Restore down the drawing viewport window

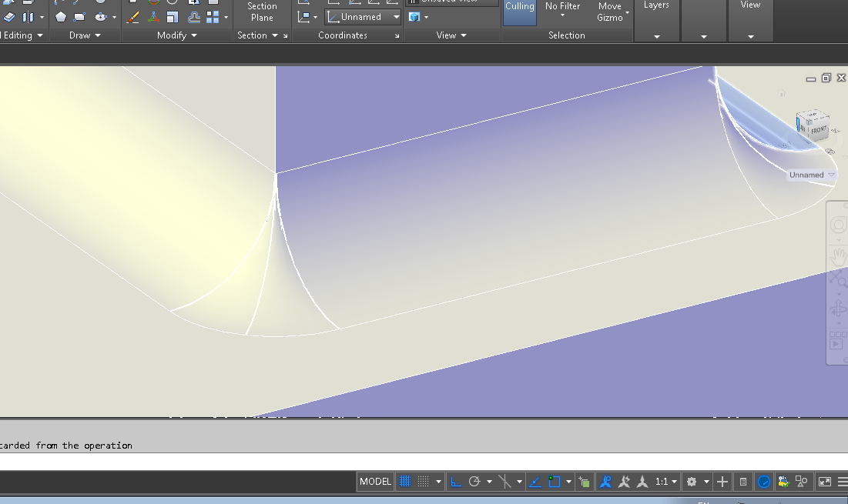pyautogui.click(x=826, y=78)
